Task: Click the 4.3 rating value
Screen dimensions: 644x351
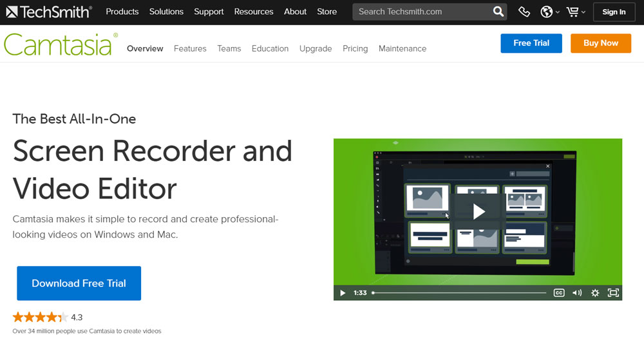Action: click(77, 318)
